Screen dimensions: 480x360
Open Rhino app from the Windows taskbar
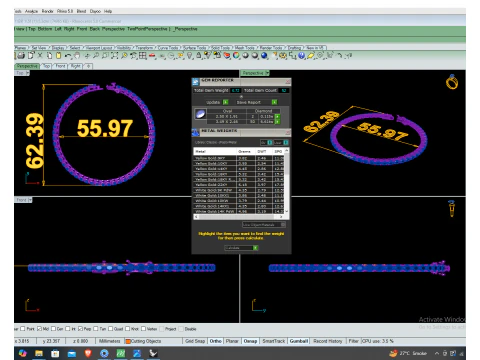point(153,353)
